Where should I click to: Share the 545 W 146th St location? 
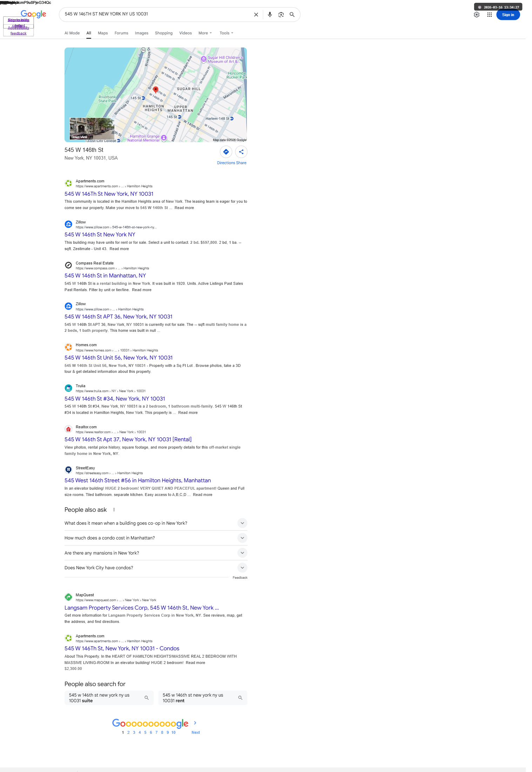click(241, 152)
